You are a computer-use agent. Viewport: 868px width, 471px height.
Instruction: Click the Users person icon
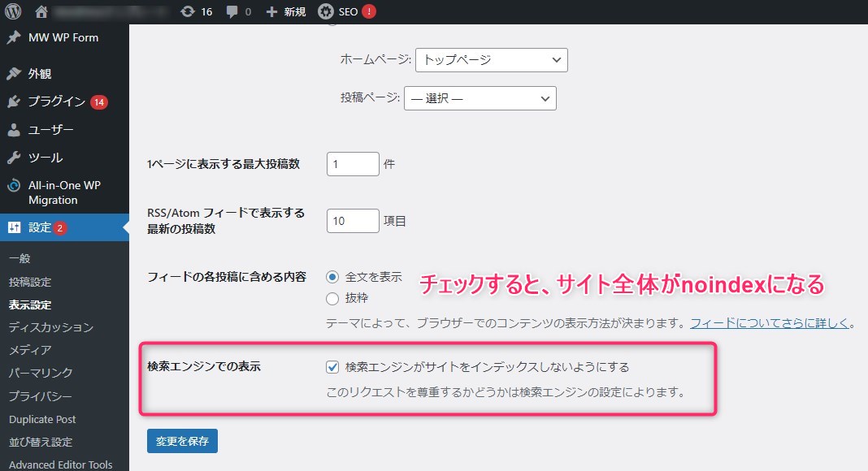tap(14, 130)
